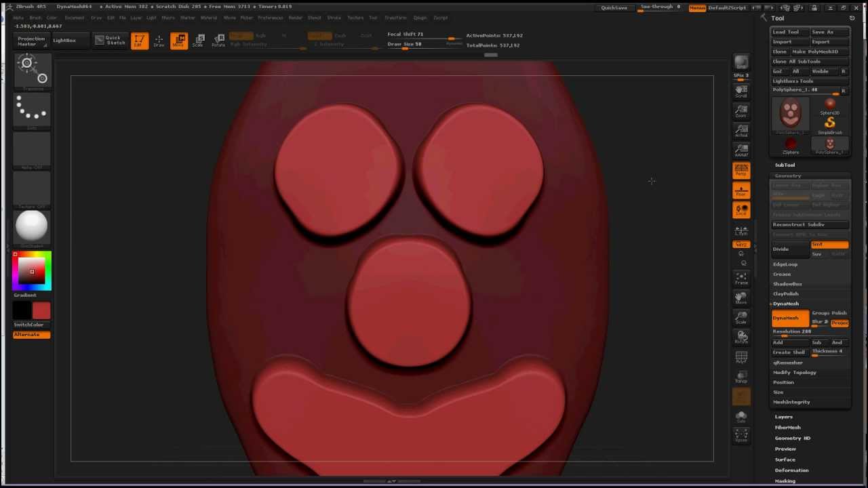Image resolution: width=868 pixels, height=488 pixels.
Task: Open the Preferences menu
Action: (271, 18)
